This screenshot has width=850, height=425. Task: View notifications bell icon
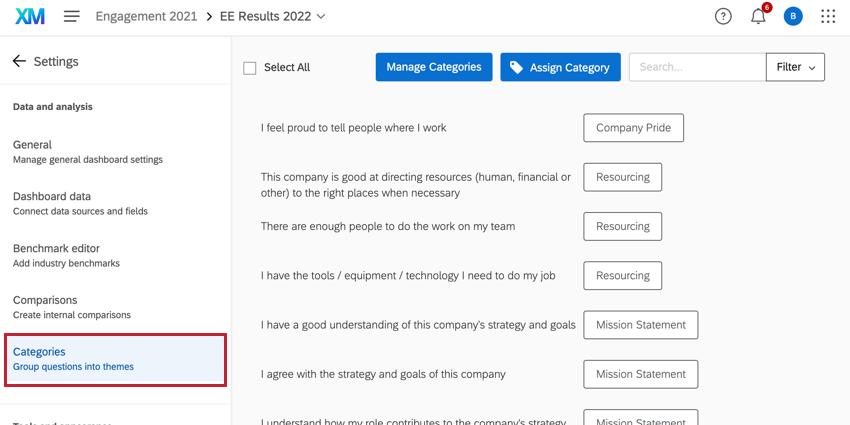tap(758, 16)
